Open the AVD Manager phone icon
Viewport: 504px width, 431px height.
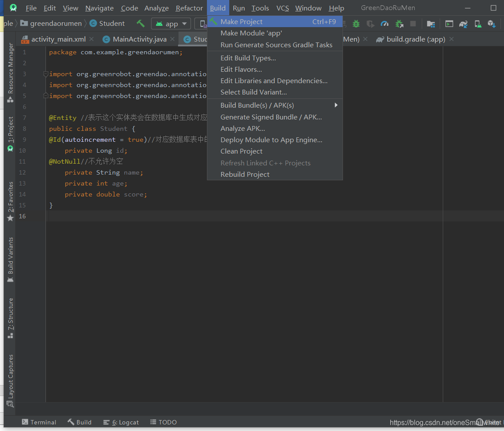[478, 24]
